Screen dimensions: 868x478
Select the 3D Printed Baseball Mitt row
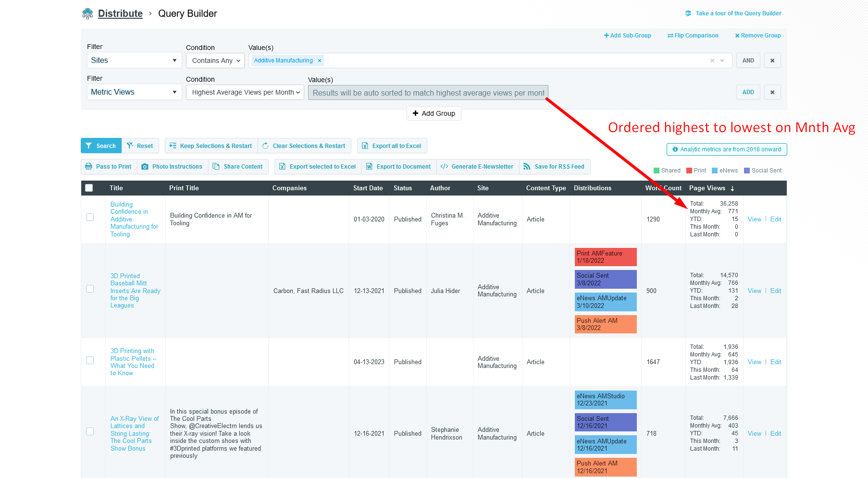[x=90, y=289]
